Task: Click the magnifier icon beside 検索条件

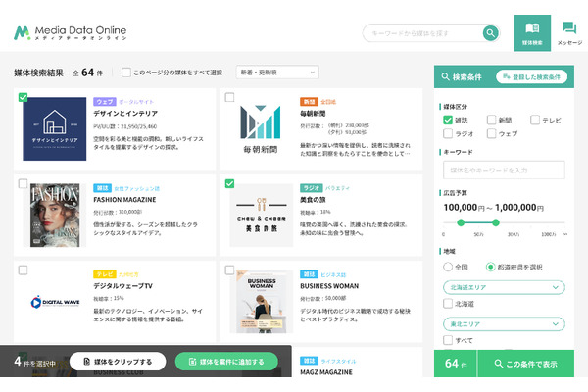Action: pyautogui.click(x=445, y=76)
